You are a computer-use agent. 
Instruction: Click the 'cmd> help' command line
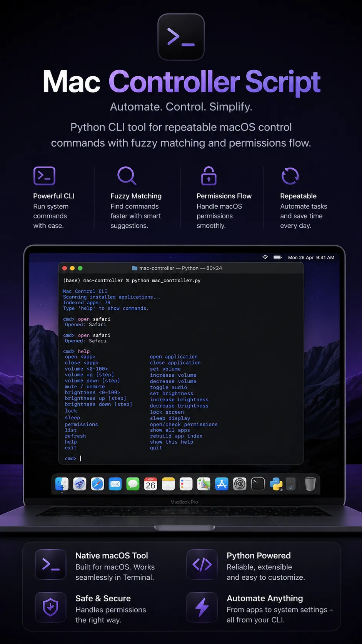click(x=76, y=351)
